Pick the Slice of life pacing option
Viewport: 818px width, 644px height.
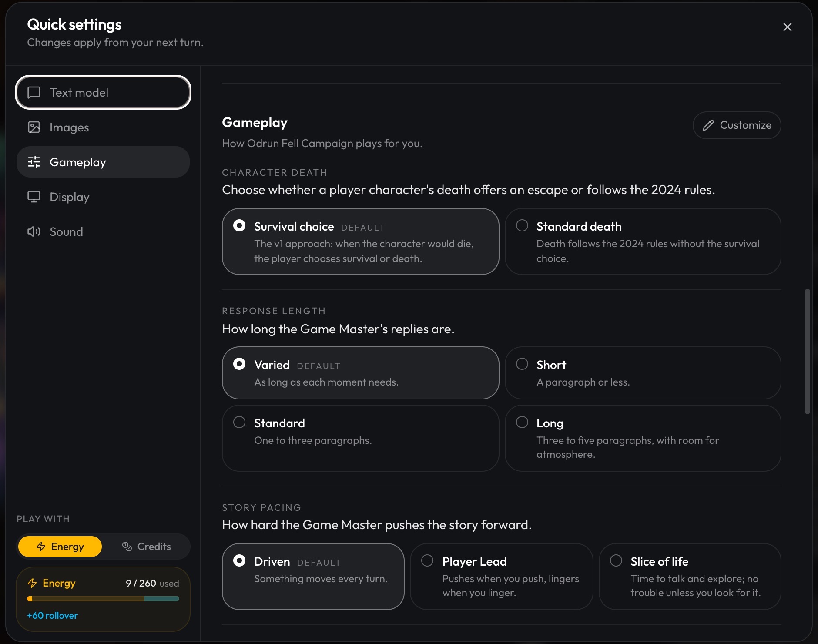[690, 577]
